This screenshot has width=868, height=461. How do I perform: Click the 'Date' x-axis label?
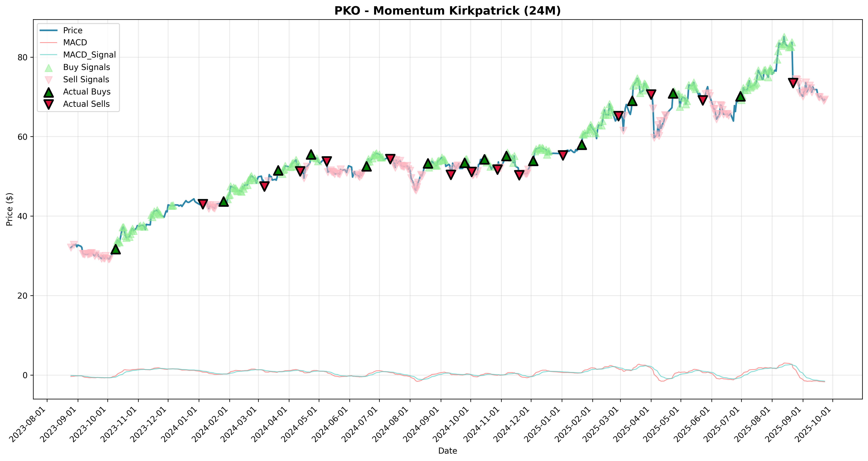tap(447, 451)
